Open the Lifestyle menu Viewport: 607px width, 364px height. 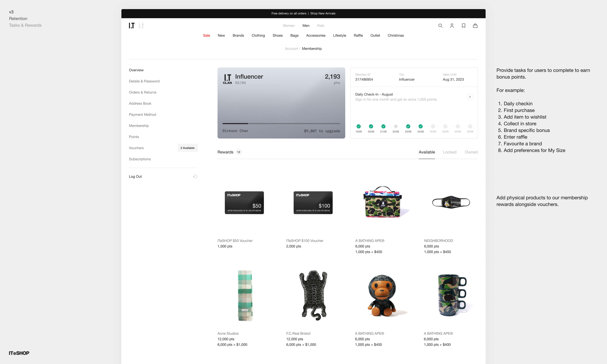(339, 35)
